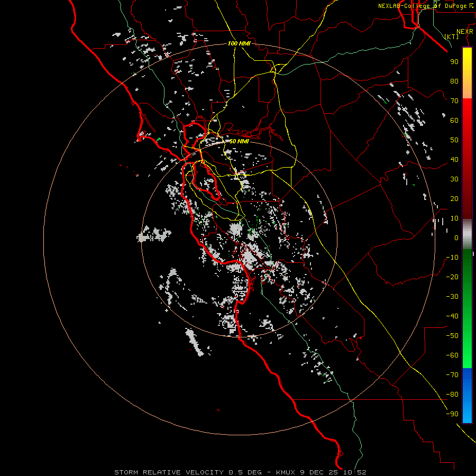Screen dimensions: 476x476
Task: Click the '-50' value on velocity scale
Action: pyautogui.click(x=452, y=336)
